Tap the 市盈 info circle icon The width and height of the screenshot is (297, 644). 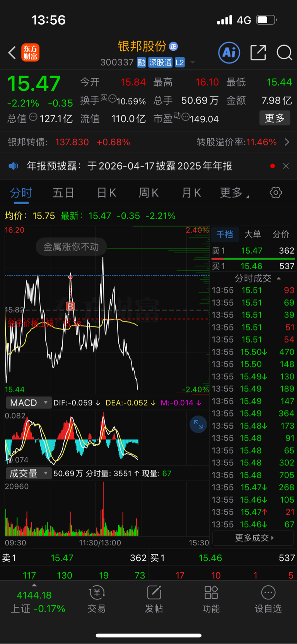pyautogui.click(x=185, y=116)
